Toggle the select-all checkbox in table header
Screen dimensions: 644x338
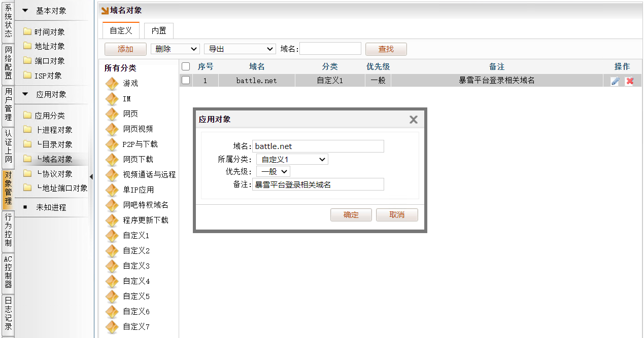186,66
